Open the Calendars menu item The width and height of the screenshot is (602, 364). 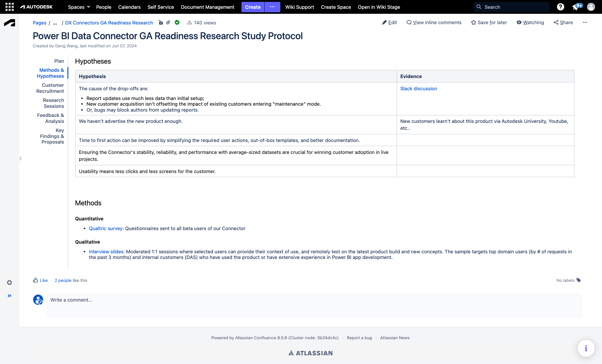[x=129, y=7]
